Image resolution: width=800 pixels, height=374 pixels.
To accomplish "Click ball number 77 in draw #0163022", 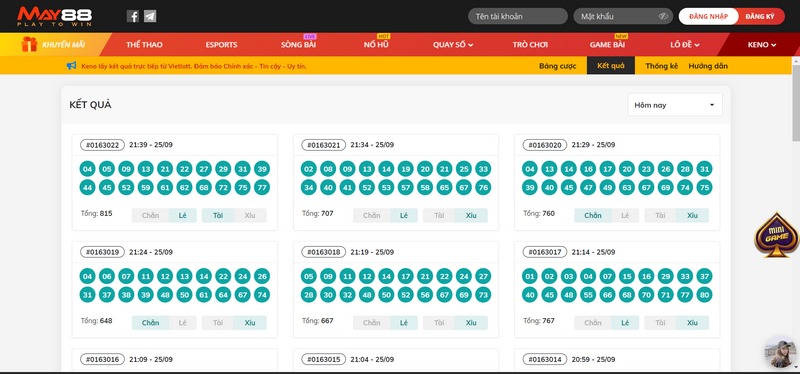I will 262,187.
